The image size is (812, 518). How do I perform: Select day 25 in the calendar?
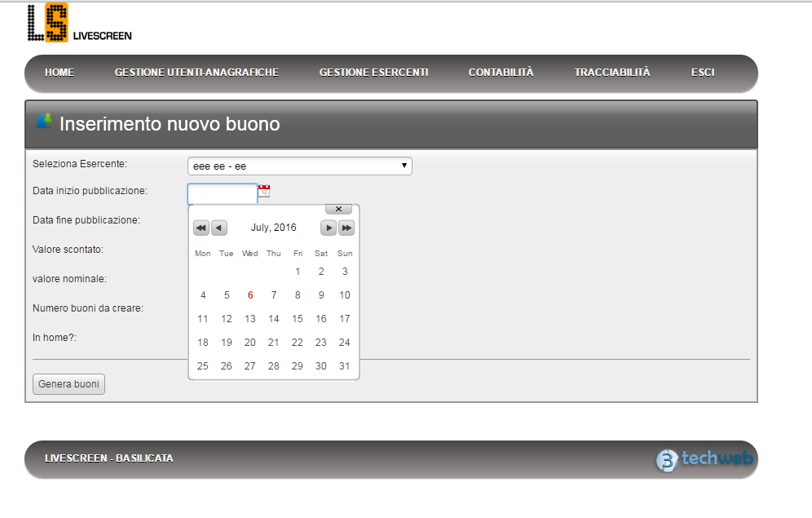[x=203, y=366]
